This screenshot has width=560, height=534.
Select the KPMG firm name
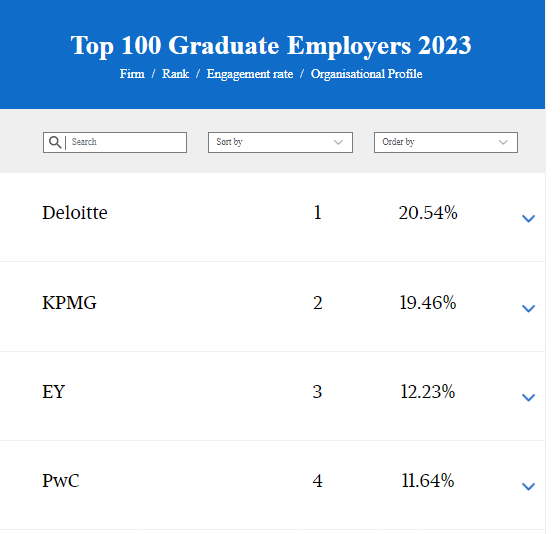(x=69, y=303)
